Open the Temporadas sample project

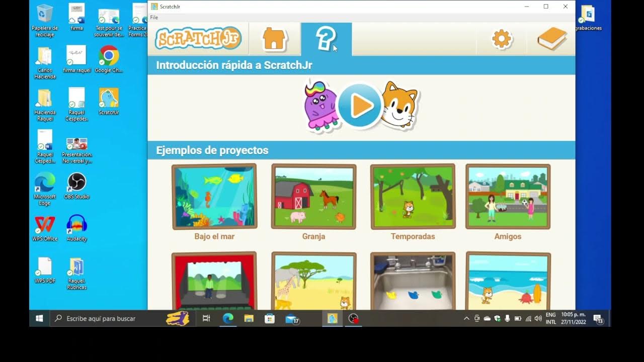(413, 197)
